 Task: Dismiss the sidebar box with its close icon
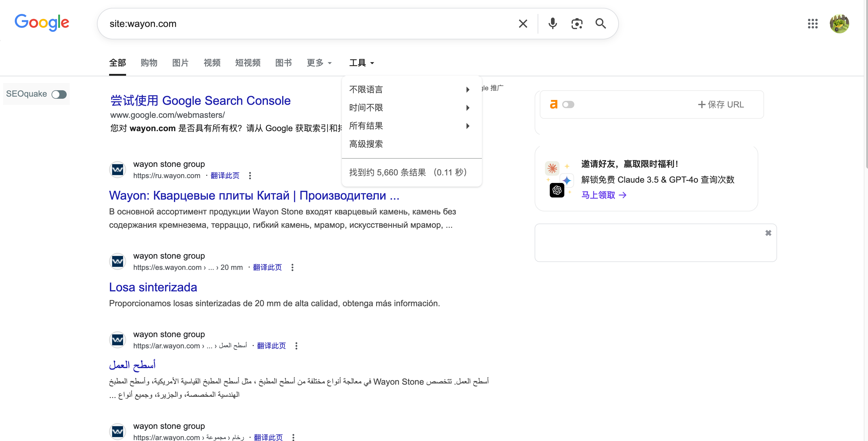(x=769, y=233)
